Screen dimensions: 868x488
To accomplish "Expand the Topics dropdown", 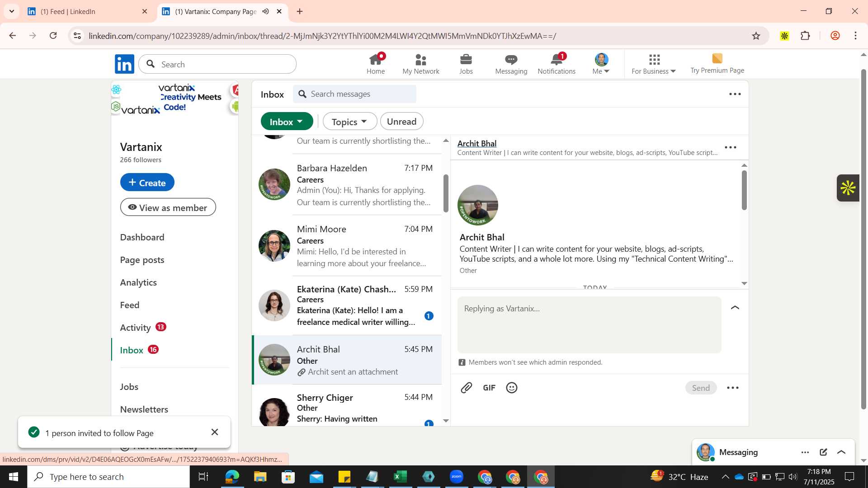I will (x=349, y=122).
